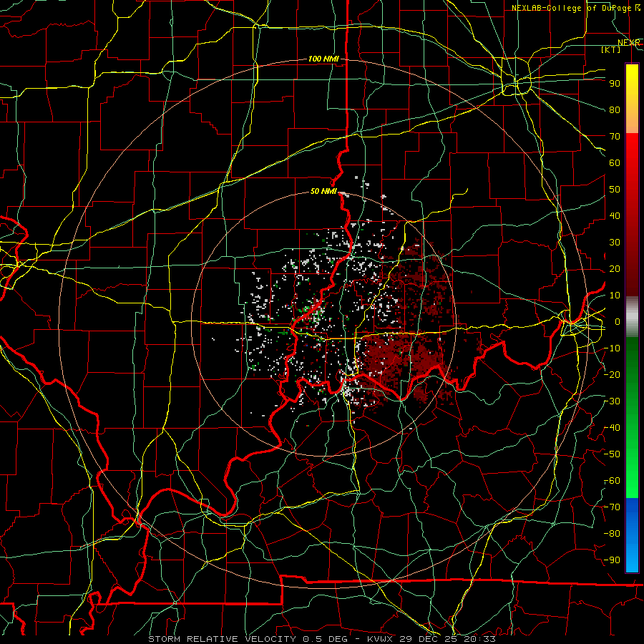The width and height of the screenshot is (644, 644).
Task: Click the 80 value on the velocity scale
Action: [615, 109]
